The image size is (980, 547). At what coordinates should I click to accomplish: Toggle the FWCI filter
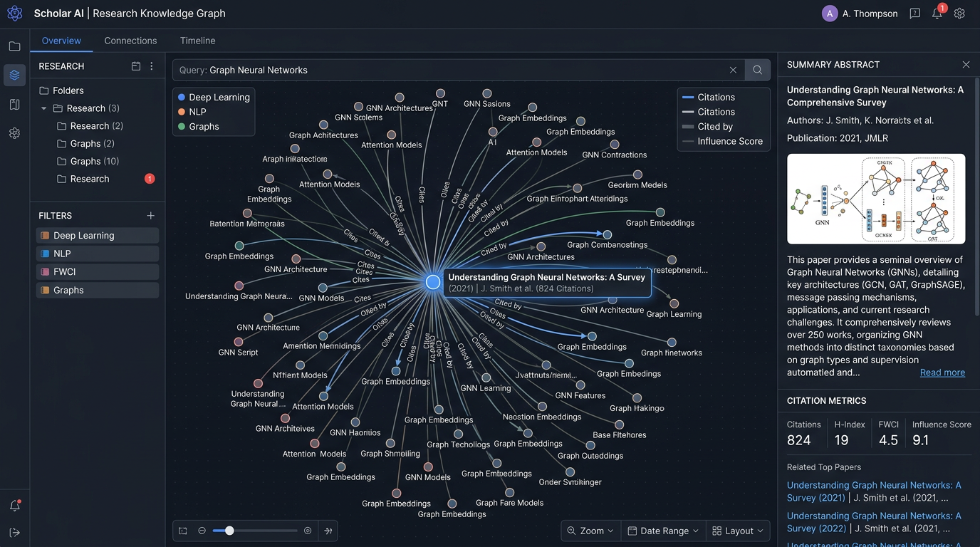(97, 272)
